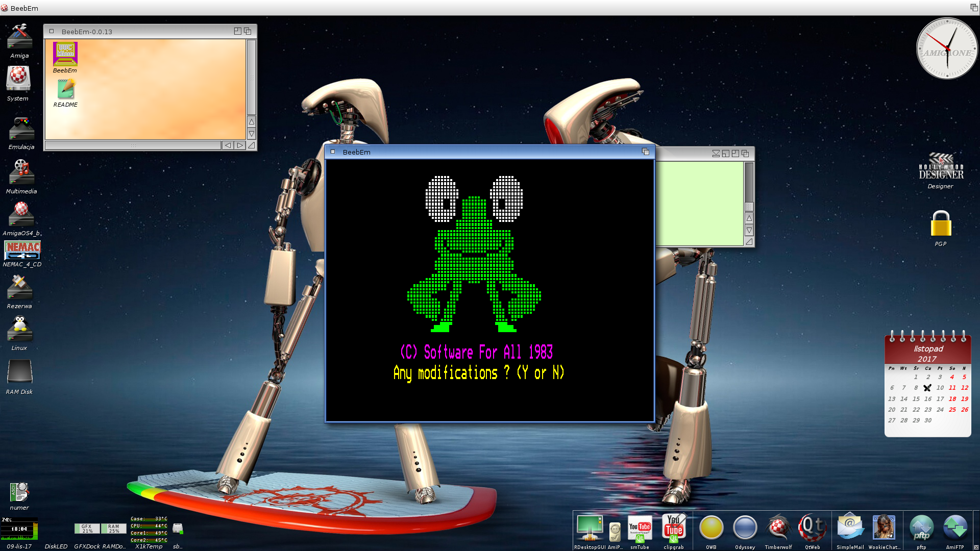The width and height of the screenshot is (980, 551).
Task: Launch Hollywood Designer icon
Action: coord(941,167)
